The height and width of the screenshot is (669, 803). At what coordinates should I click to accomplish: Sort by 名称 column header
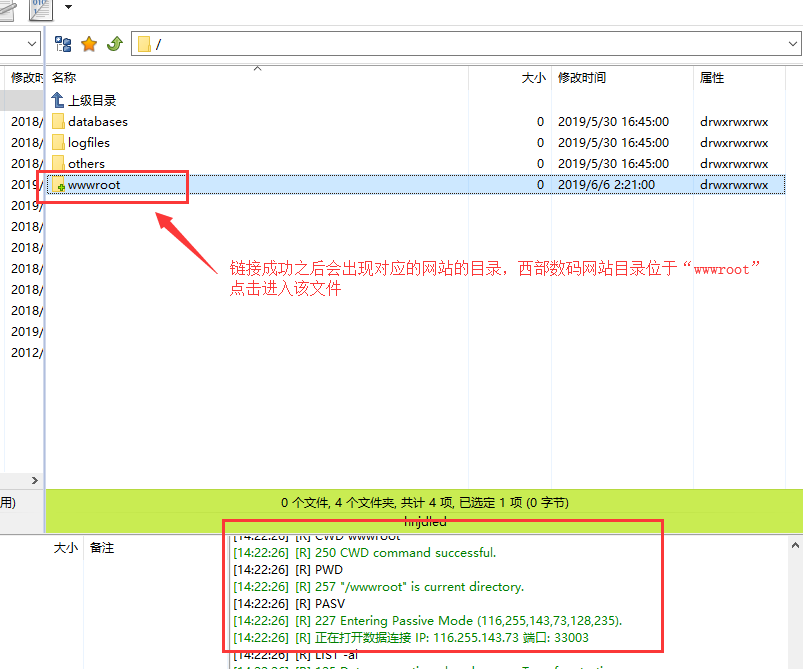coord(64,78)
